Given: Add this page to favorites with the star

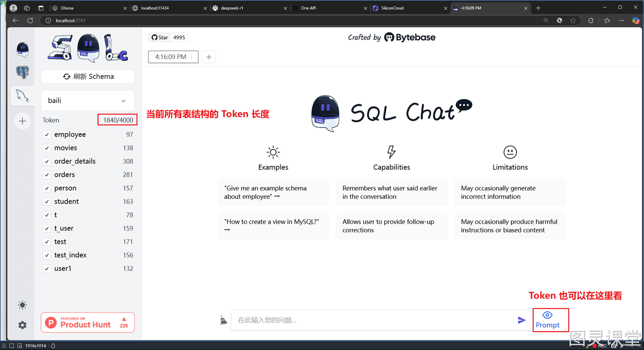Looking at the screenshot, I should [573, 21].
